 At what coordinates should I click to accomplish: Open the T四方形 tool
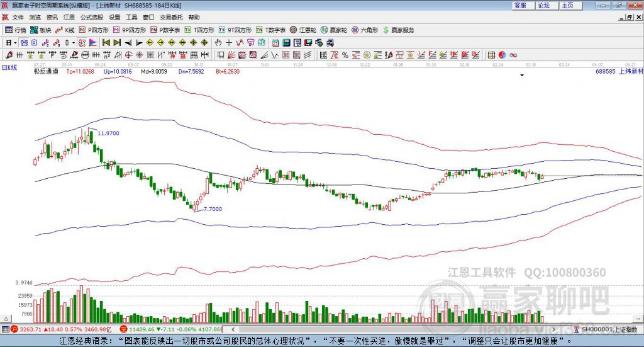[199, 30]
